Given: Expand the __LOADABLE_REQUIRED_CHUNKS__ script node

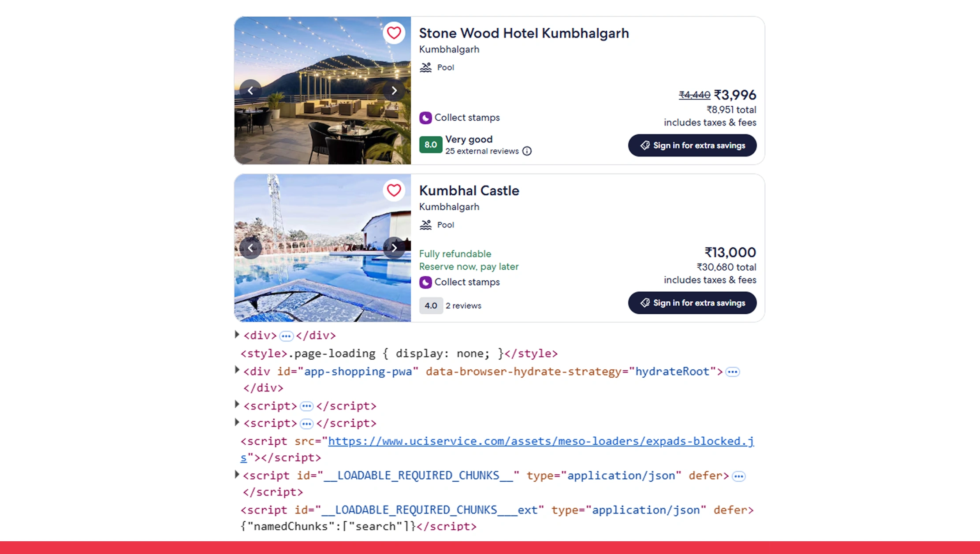Looking at the screenshot, I should pos(237,475).
